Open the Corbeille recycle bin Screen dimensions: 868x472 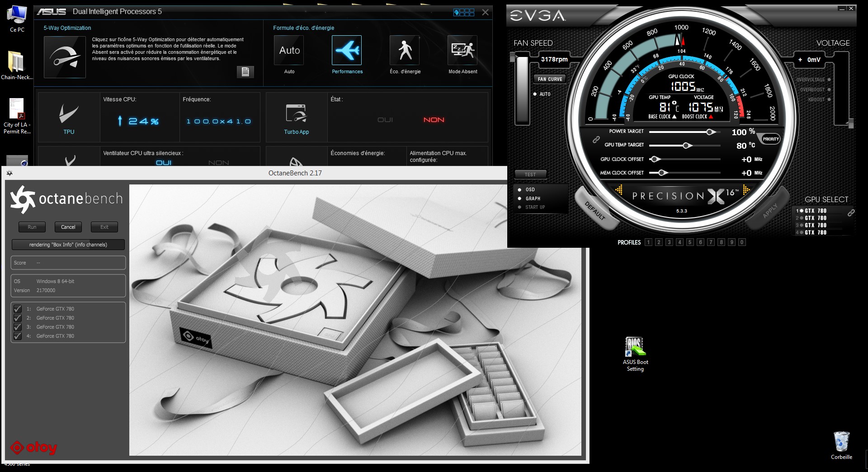tap(841, 445)
